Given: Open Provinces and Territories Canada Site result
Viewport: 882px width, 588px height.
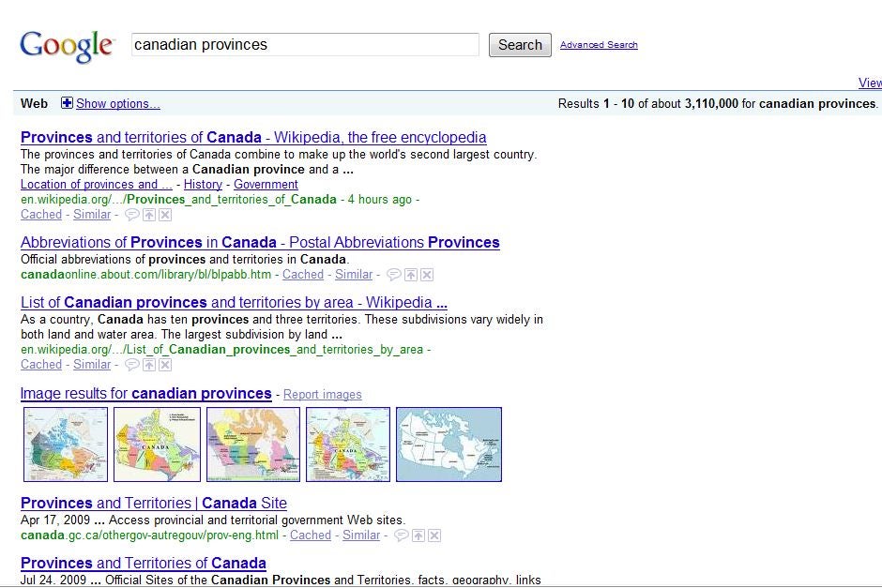Looking at the screenshot, I should pos(154,503).
